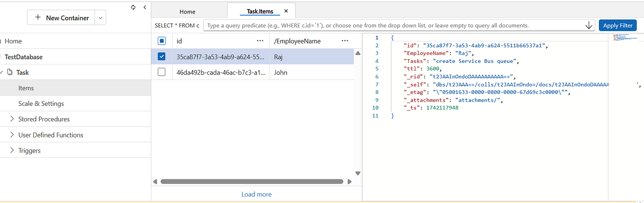Click the down arrow in the query filter box
Image resolution: width=644 pixels, height=203 pixels.
pyautogui.click(x=589, y=25)
